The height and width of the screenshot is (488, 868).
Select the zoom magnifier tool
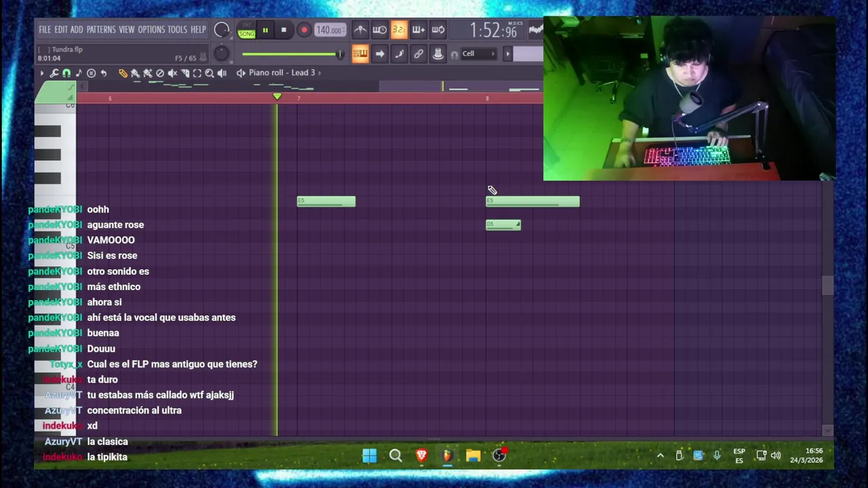click(210, 73)
